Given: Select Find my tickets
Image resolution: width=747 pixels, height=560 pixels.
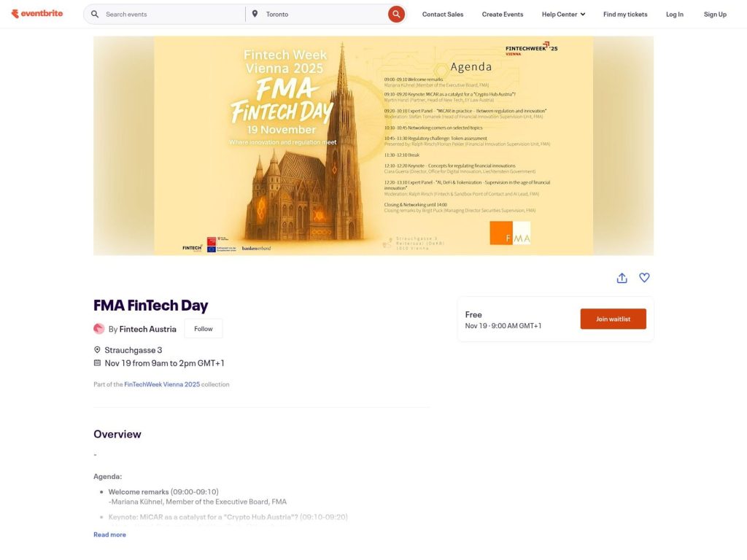Looking at the screenshot, I should pyautogui.click(x=625, y=13).
